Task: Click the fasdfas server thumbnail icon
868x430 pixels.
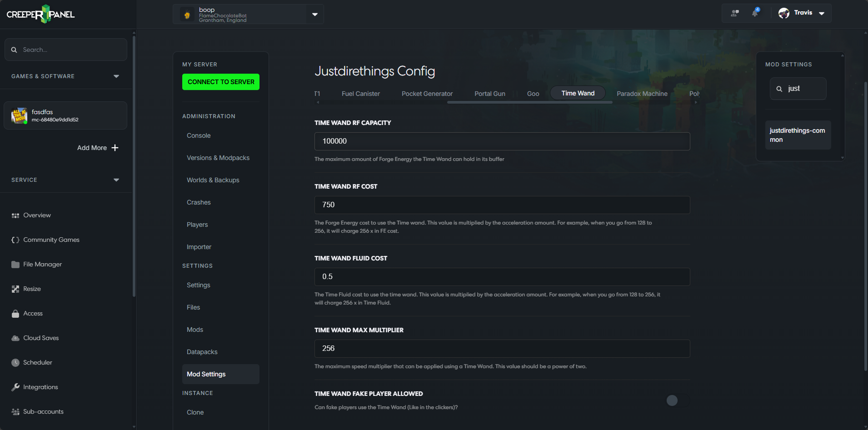Action: 19,116
